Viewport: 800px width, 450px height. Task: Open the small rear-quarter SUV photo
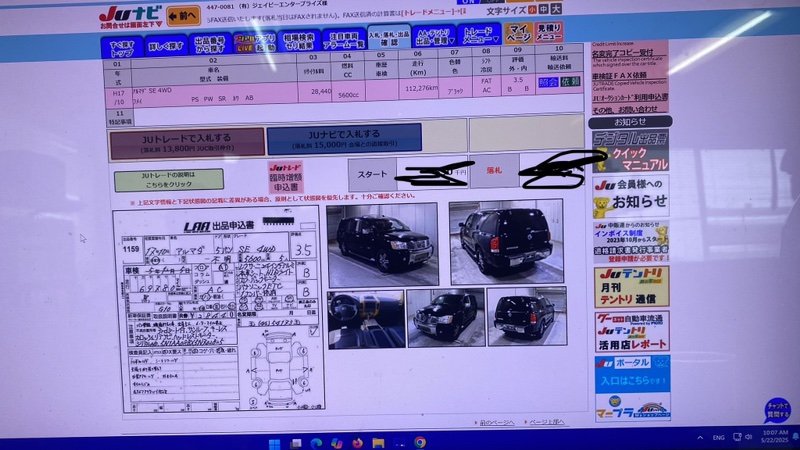(x=527, y=316)
